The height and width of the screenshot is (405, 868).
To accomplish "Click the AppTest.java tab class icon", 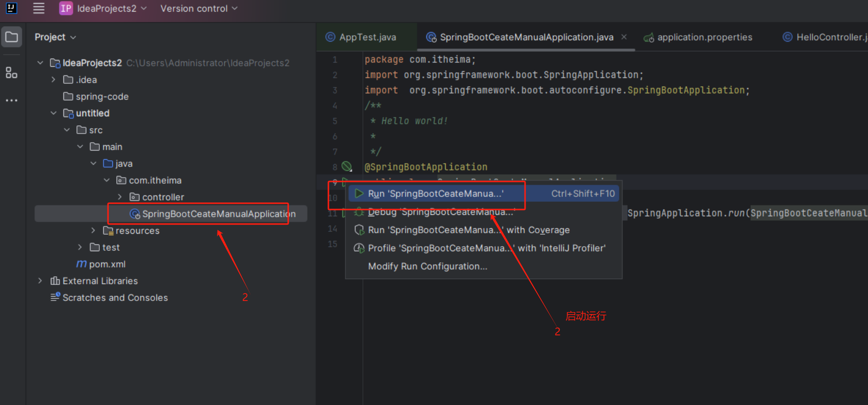I will pyautogui.click(x=330, y=37).
